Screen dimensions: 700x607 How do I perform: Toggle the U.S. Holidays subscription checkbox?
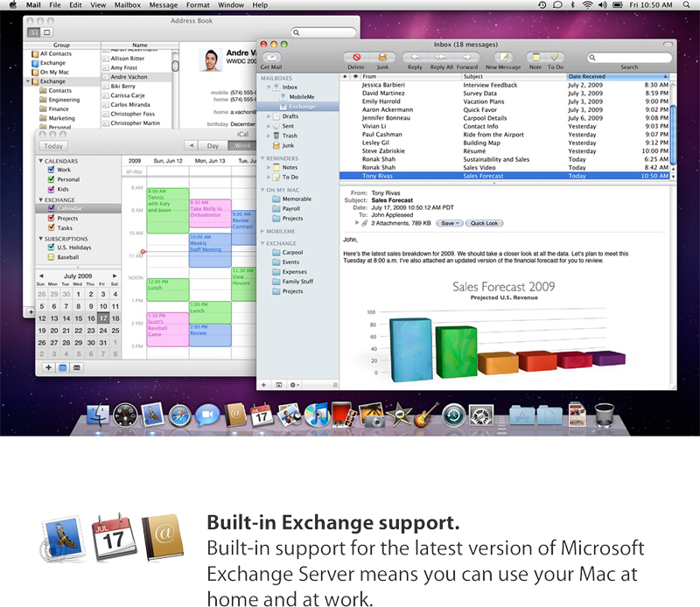tap(51, 248)
